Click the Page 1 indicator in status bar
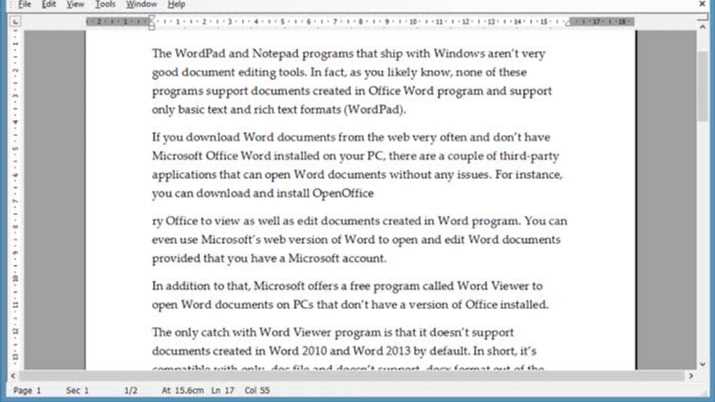Screen dimensions: 715x402 click(x=28, y=391)
